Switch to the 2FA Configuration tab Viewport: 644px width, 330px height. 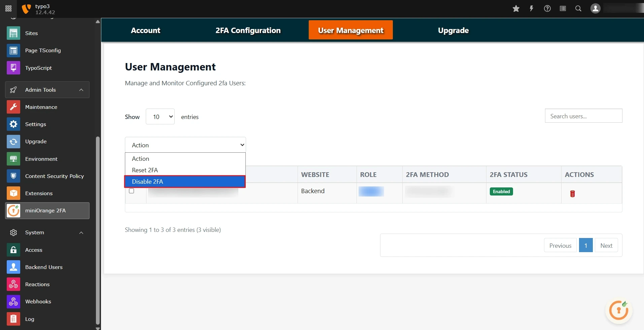pyautogui.click(x=248, y=30)
